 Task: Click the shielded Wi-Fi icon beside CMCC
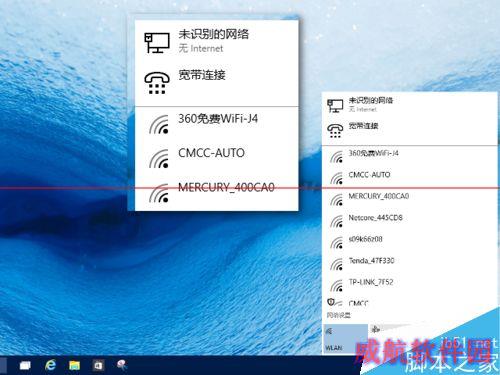point(334,302)
